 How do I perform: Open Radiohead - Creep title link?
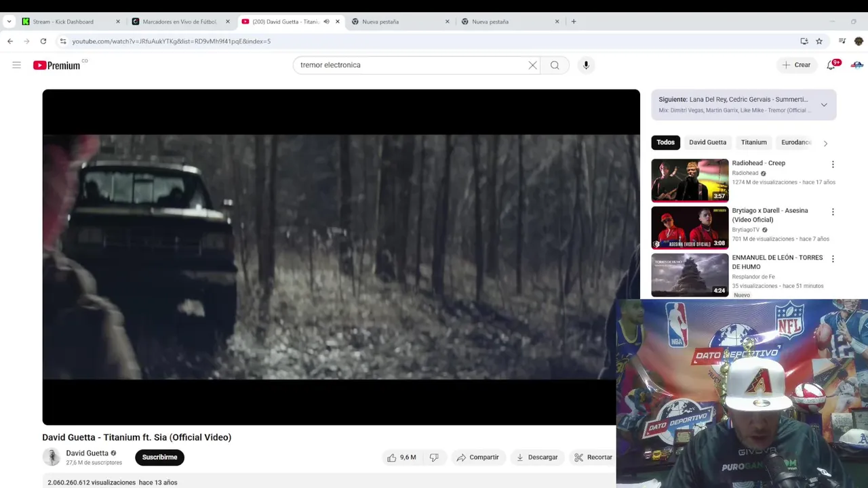758,163
